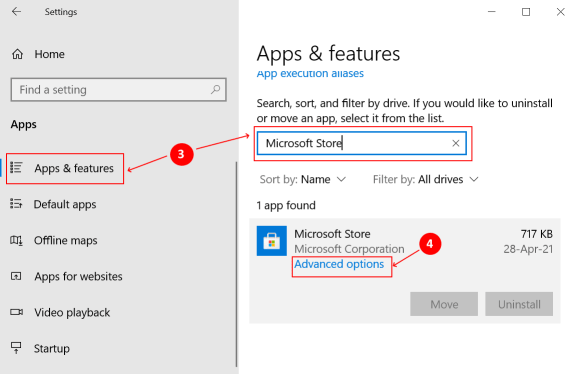
Task: Click the Apps & features list icon
Action: coord(16,168)
